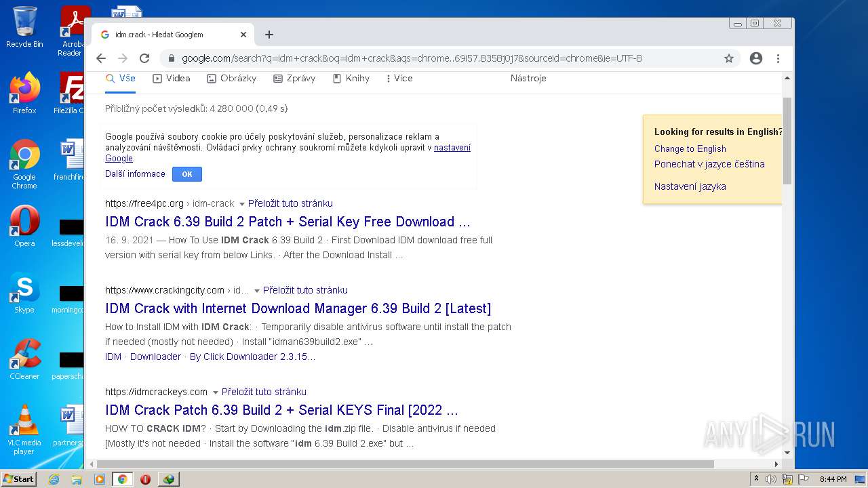Click 'Přeložit tuto stránku' for idmcrackeys.com

(x=264, y=392)
